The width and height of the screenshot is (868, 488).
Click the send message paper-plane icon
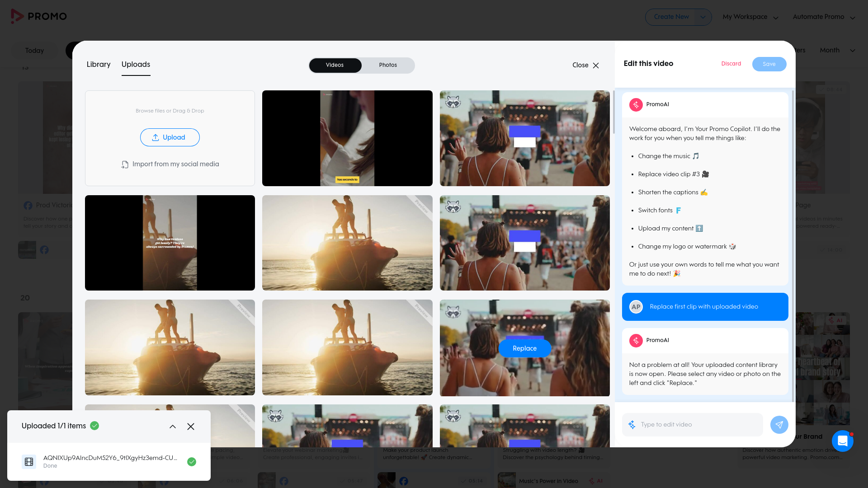coord(779,425)
